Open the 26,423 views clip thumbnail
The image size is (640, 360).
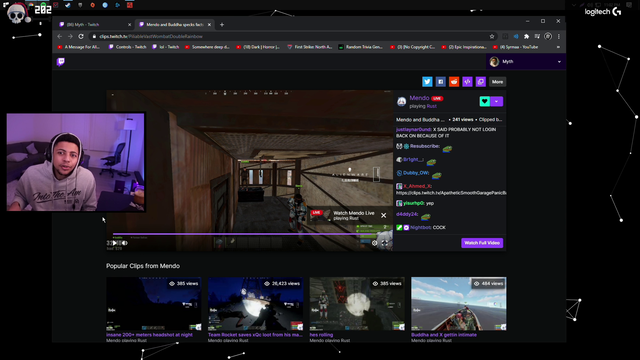256,304
